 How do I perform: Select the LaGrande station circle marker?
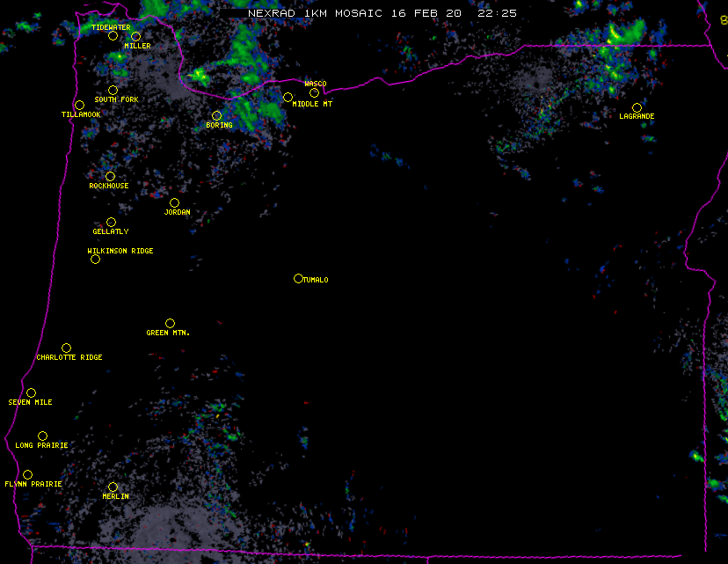[x=637, y=107]
